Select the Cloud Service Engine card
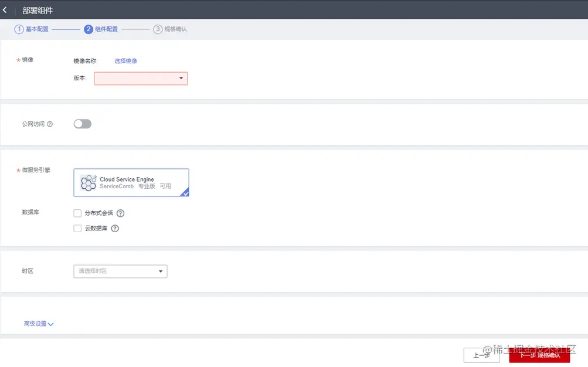The image size is (588, 367). pyautogui.click(x=131, y=182)
